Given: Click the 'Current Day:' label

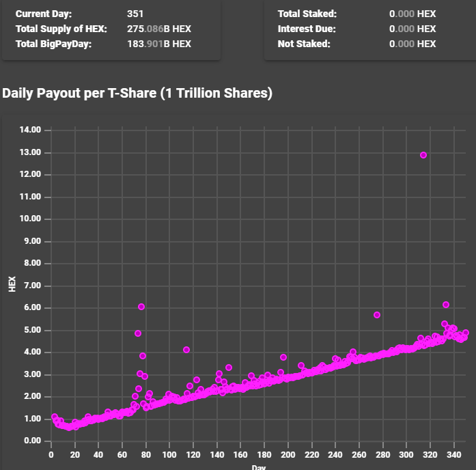Looking at the screenshot, I should [x=44, y=14].
